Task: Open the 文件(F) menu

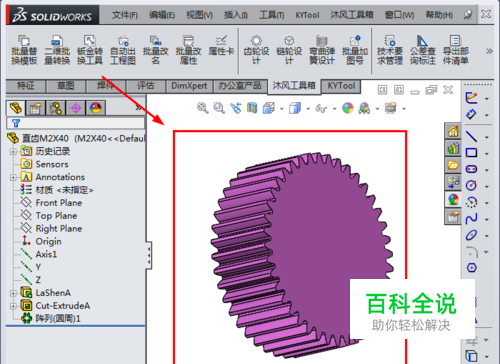Action: tap(125, 15)
